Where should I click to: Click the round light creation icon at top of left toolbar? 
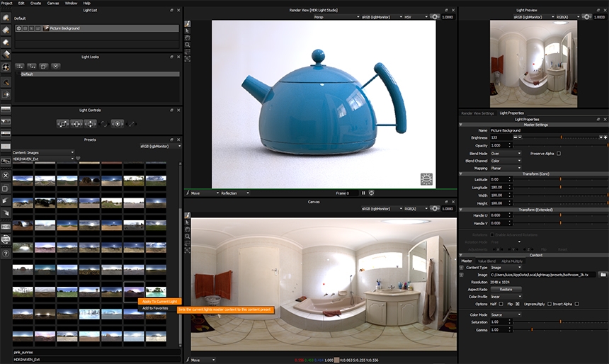(x=6, y=18)
